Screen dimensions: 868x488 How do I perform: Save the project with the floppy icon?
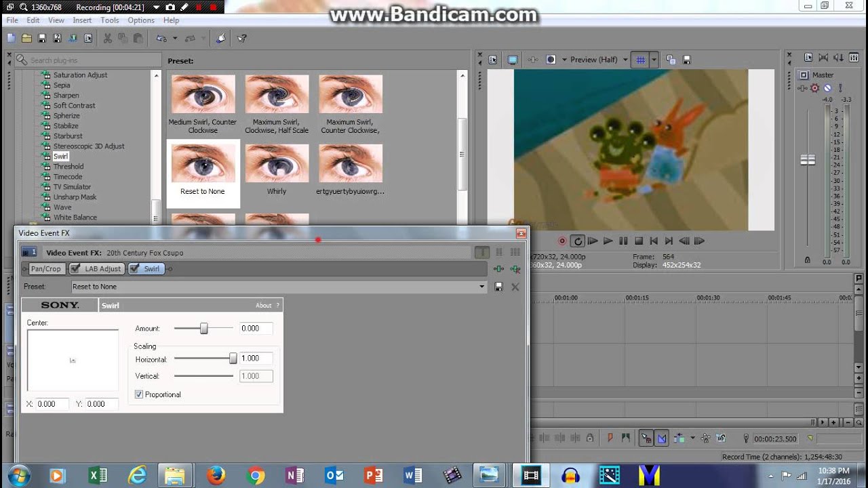[41, 39]
